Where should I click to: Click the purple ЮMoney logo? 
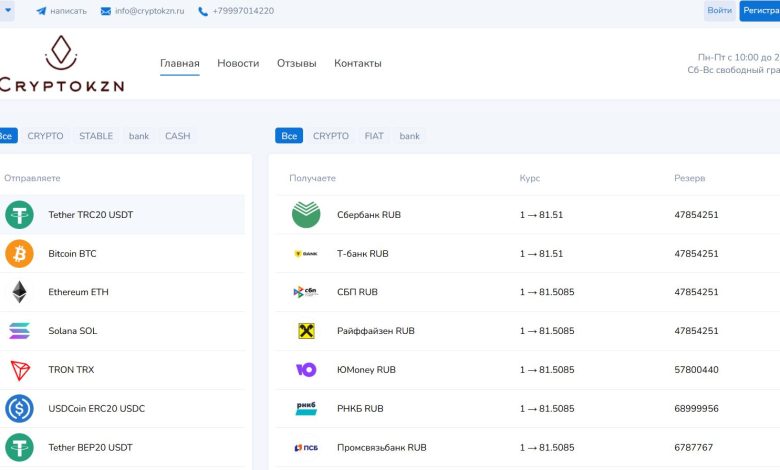(x=306, y=370)
